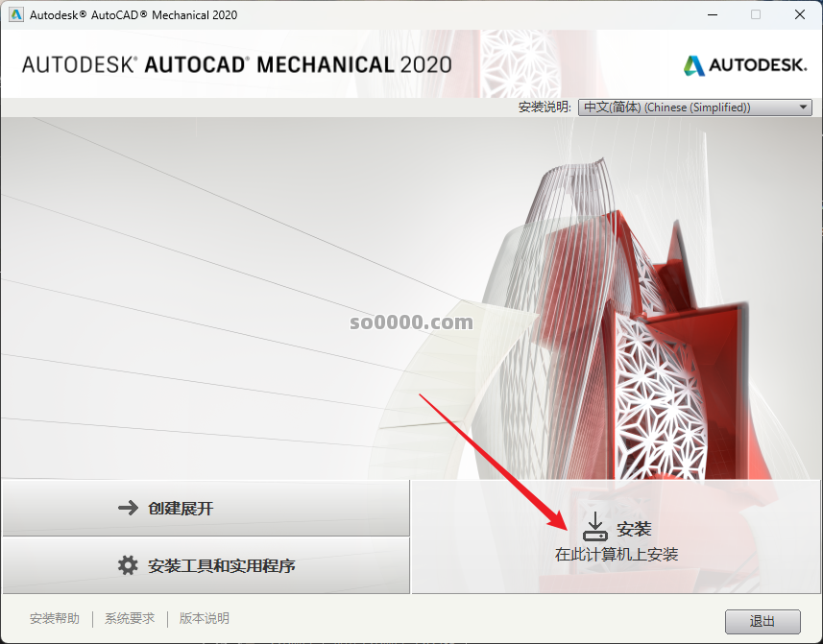The image size is (823, 644).
Task: Click the disabled maximize window button
Action: coord(755,14)
